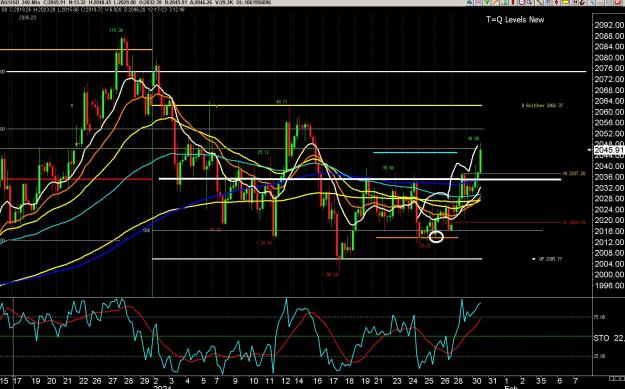
Task: Click the 2064.00 price axis label
Action: click(x=609, y=101)
